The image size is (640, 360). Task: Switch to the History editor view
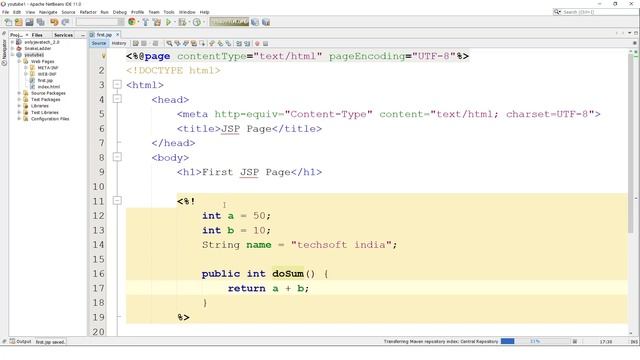coord(119,43)
